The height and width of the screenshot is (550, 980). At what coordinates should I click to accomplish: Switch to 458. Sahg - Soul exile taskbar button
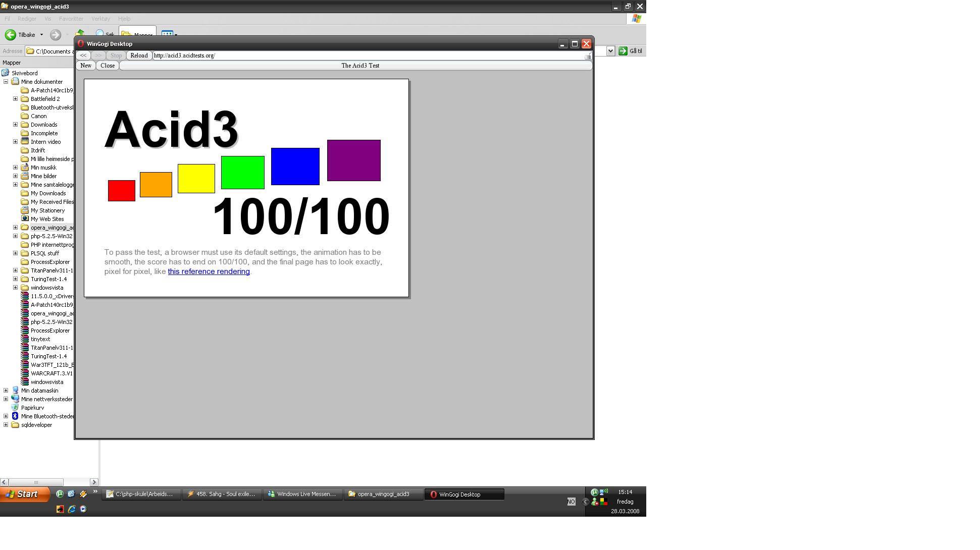tap(222, 494)
